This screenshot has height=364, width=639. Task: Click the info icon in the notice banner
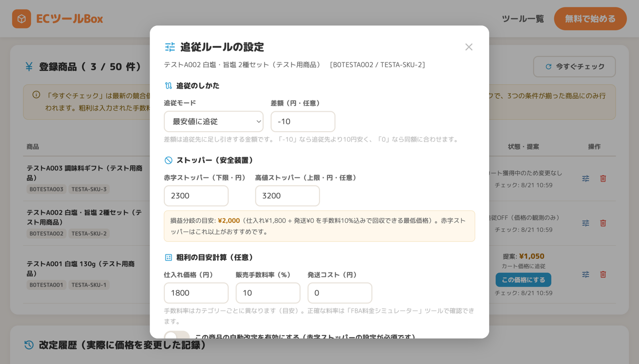36,95
